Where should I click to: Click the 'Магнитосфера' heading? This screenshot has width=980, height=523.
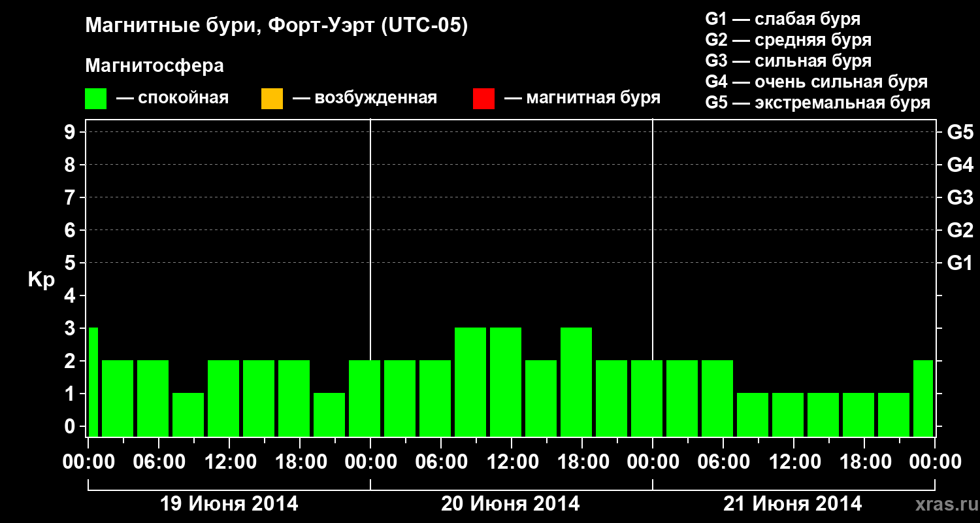click(155, 66)
